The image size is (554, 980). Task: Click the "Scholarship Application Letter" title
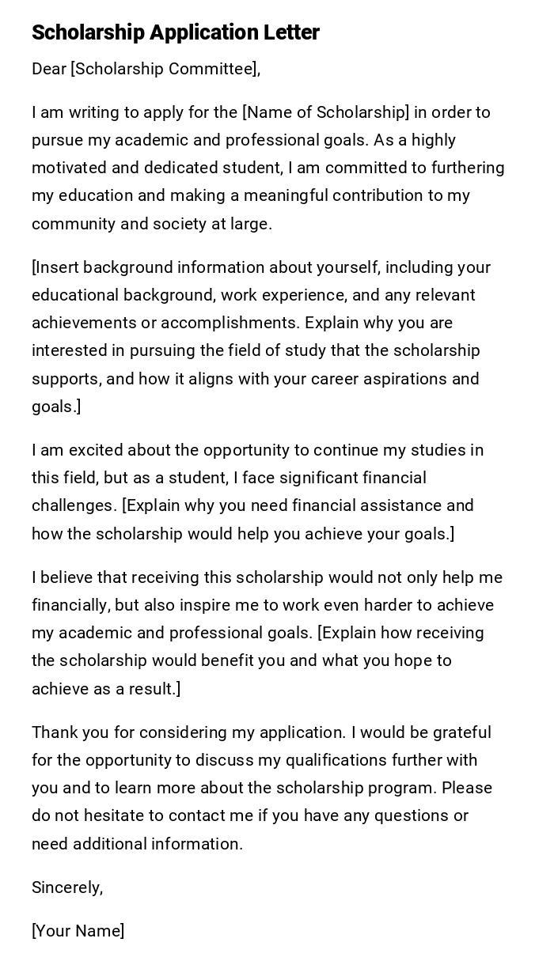[x=175, y=32]
